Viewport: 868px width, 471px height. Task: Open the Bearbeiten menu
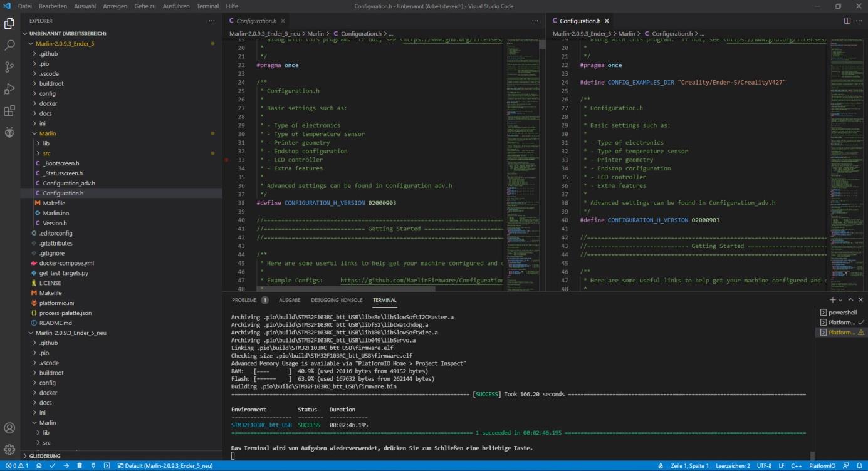pos(53,6)
